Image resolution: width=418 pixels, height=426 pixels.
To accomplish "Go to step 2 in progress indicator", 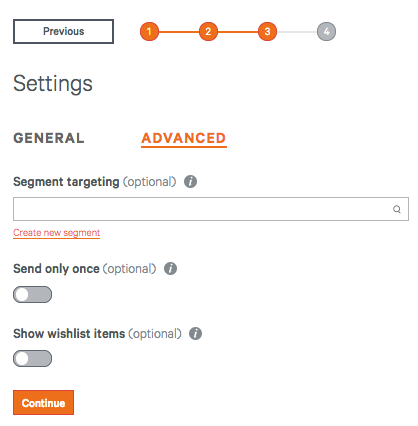I will click(x=208, y=31).
